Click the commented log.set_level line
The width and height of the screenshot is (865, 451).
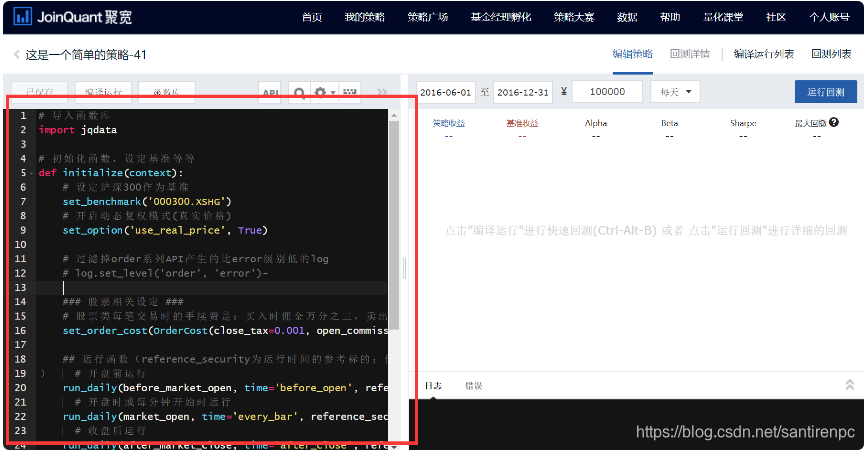[x=165, y=273]
